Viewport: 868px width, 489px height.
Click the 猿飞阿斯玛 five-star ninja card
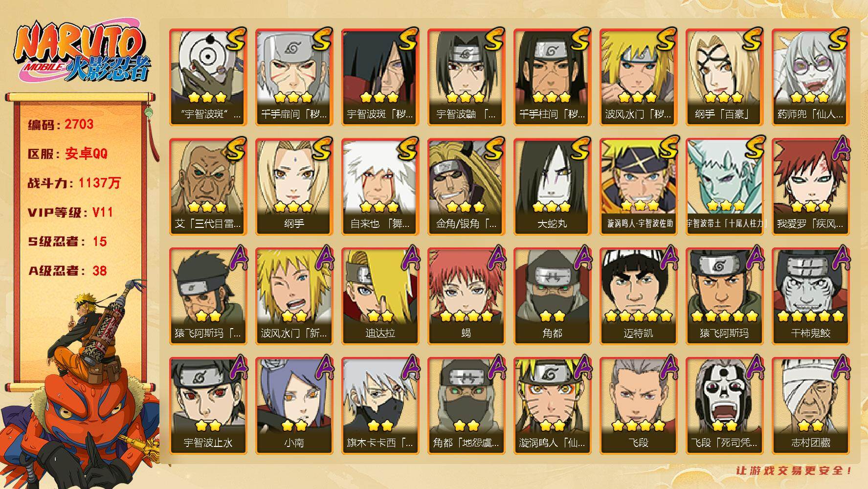pyautogui.click(x=724, y=296)
